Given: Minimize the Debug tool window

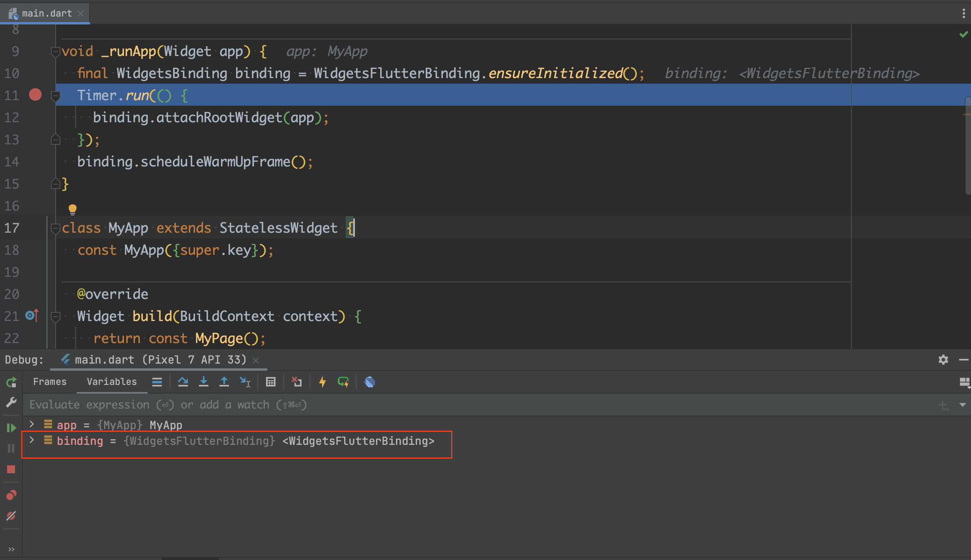Looking at the screenshot, I should point(964,360).
